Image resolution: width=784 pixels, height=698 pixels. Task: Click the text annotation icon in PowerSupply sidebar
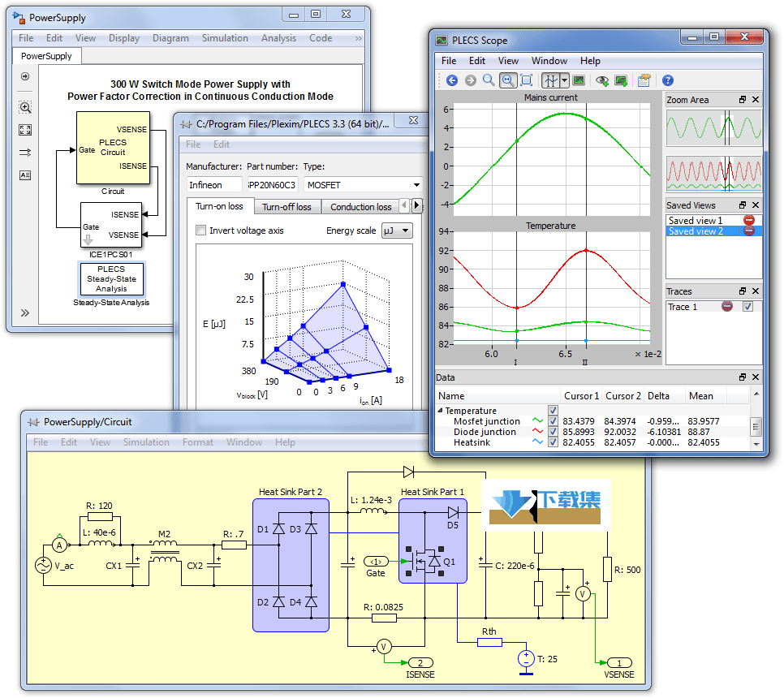click(x=25, y=175)
